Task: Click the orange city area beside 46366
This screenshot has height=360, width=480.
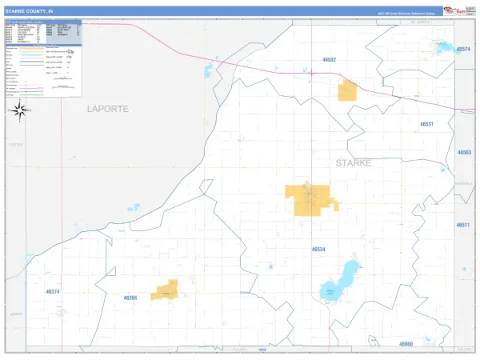Action: click(x=166, y=291)
